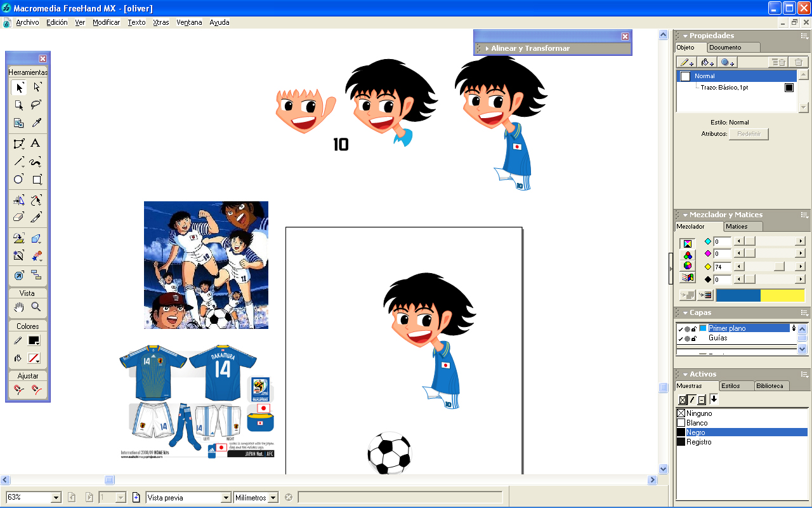The height and width of the screenshot is (508, 812).
Task: Select the Guías layer name
Action: tap(718, 338)
